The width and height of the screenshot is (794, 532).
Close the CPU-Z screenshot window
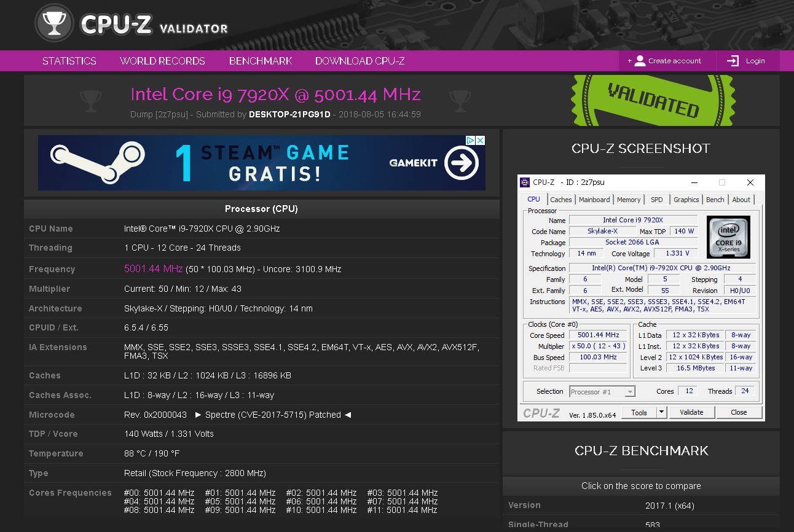pyautogui.click(x=750, y=182)
